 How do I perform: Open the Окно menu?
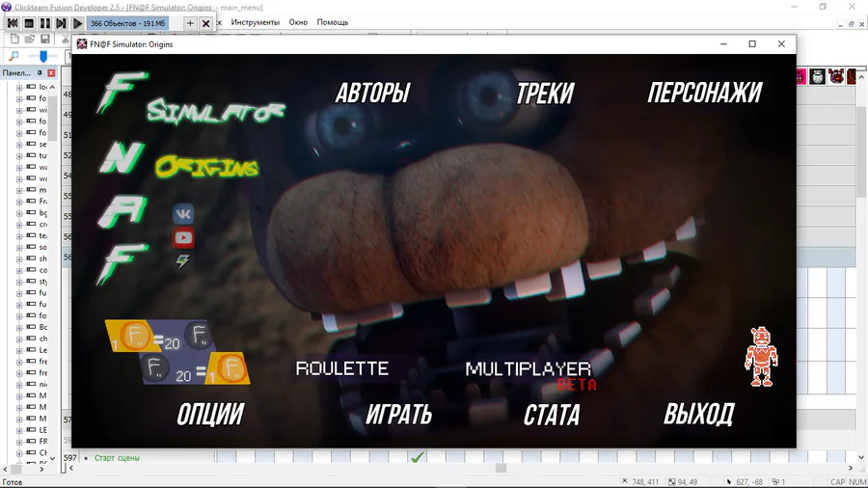(x=298, y=23)
